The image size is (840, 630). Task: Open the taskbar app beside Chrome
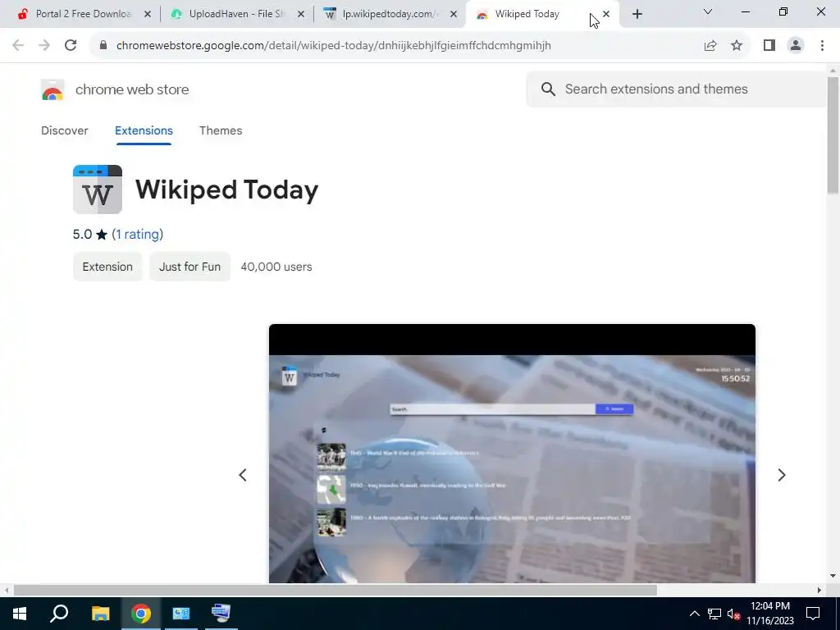click(181, 614)
